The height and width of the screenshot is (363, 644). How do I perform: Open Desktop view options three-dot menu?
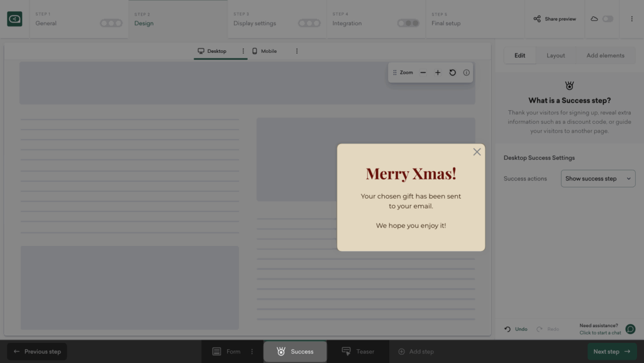(x=243, y=51)
